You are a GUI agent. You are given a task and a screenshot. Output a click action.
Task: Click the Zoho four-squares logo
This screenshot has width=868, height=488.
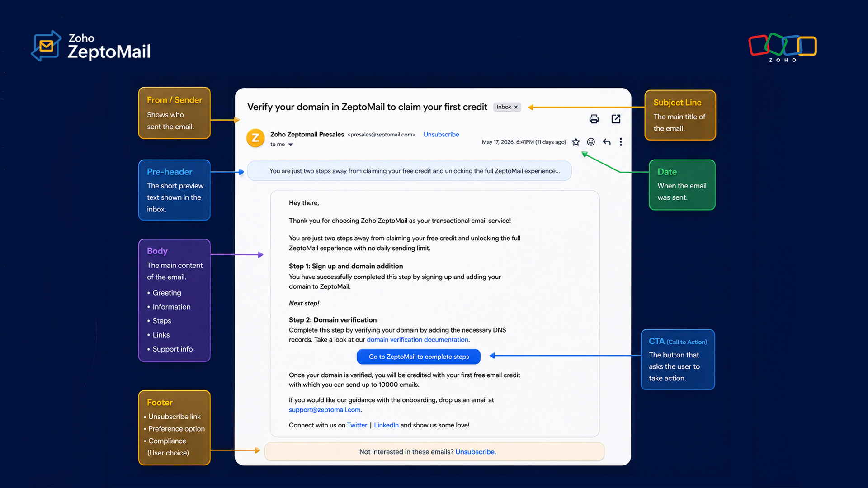[x=783, y=47]
